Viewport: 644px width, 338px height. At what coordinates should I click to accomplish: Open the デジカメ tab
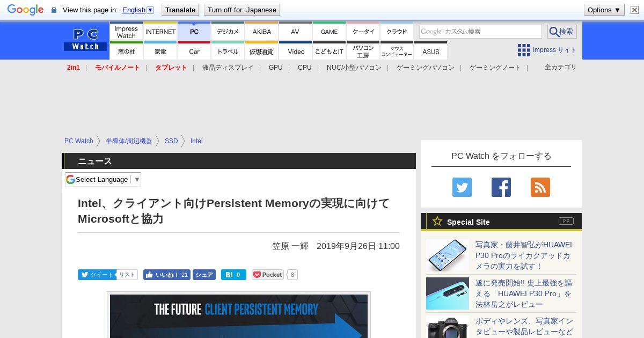(228, 31)
